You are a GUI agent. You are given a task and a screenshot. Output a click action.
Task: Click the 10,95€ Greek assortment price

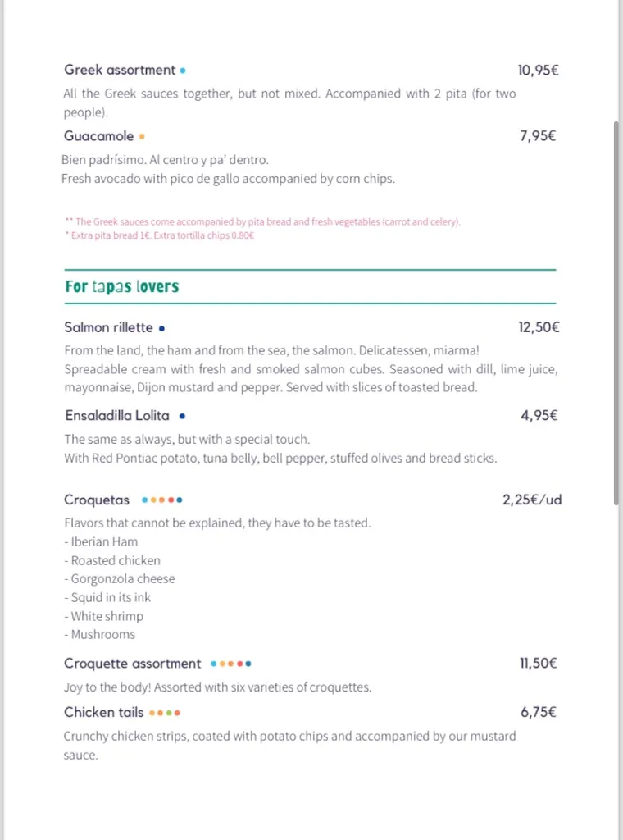coord(538,71)
